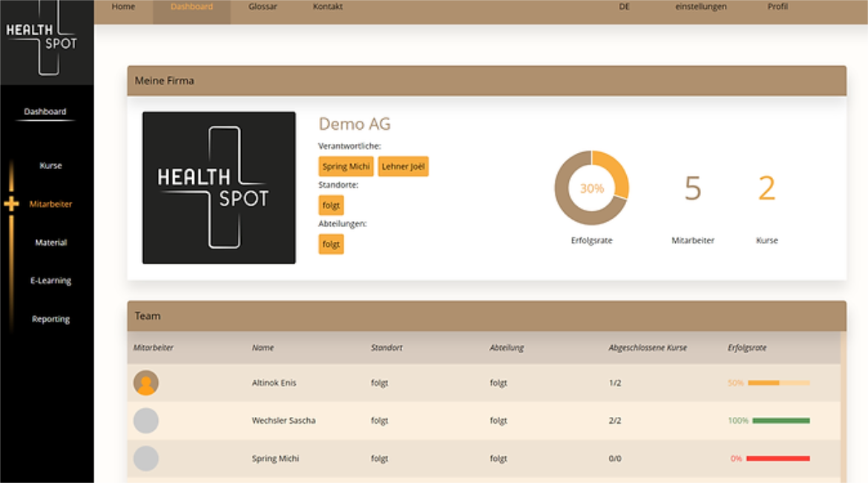Click the Spring Michi responsible tag
Screen dimensions: 868x483
[346, 167]
